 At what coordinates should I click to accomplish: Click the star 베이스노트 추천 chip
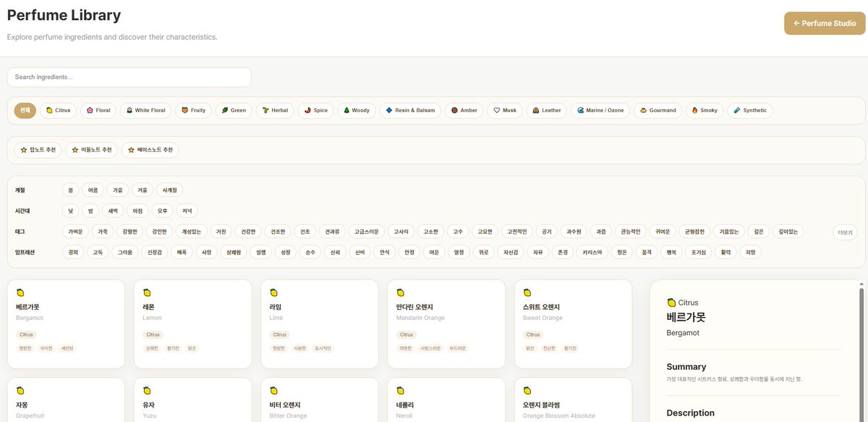click(150, 150)
